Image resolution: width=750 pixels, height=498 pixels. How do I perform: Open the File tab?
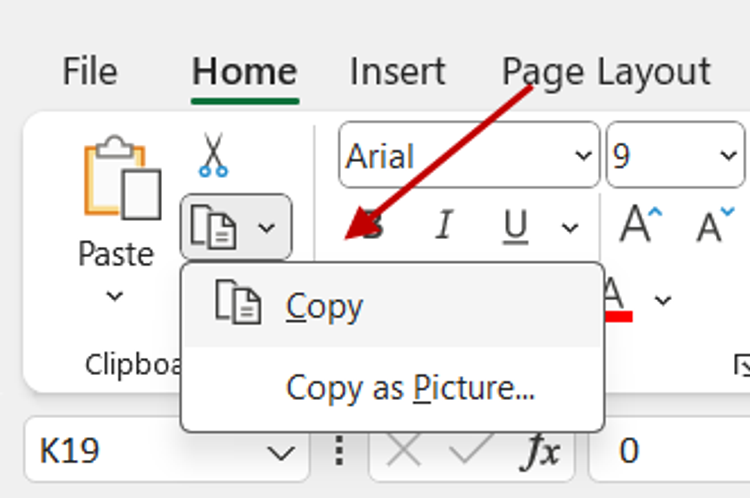(x=90, y=71)
